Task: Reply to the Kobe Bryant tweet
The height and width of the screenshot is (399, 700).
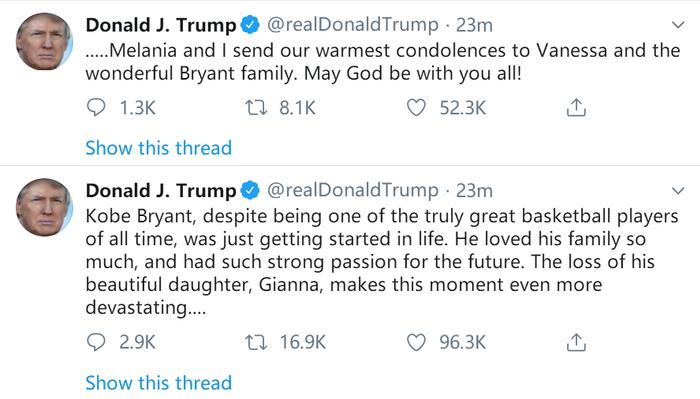Action: pos(96,342)
